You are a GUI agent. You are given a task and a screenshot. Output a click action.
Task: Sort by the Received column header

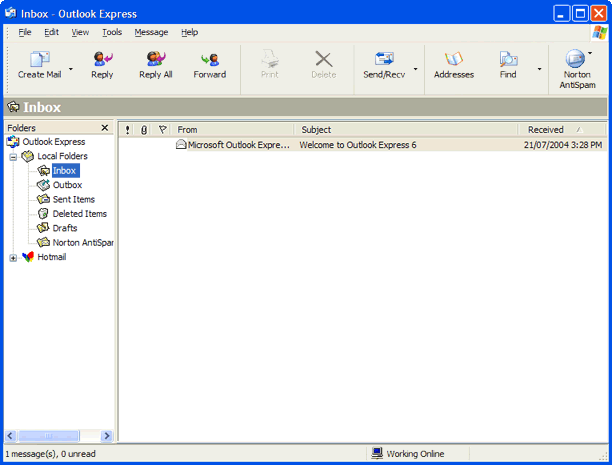tap(546, 130)
